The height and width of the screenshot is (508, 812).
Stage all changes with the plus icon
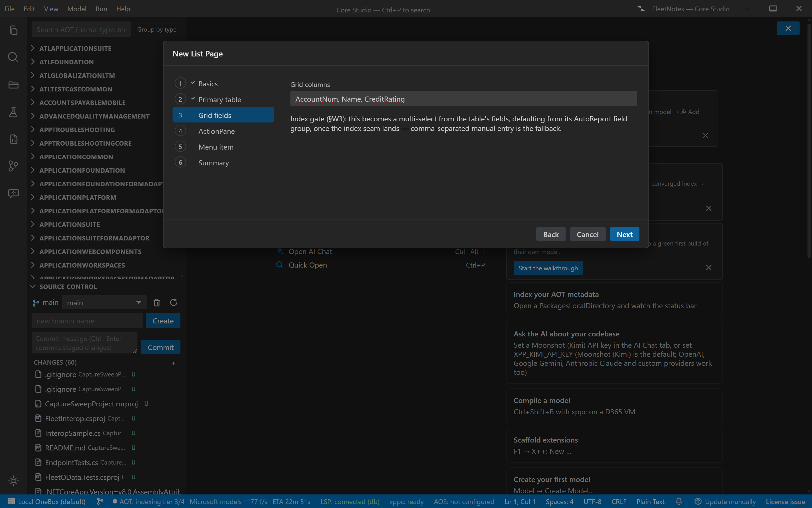click(x=173, y=363)
